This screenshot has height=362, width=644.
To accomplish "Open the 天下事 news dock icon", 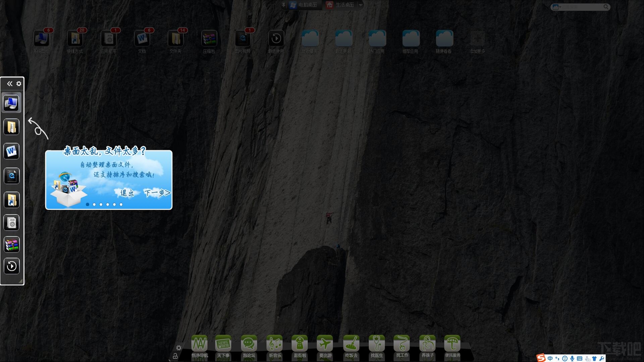I will click(x=223, y=344).
